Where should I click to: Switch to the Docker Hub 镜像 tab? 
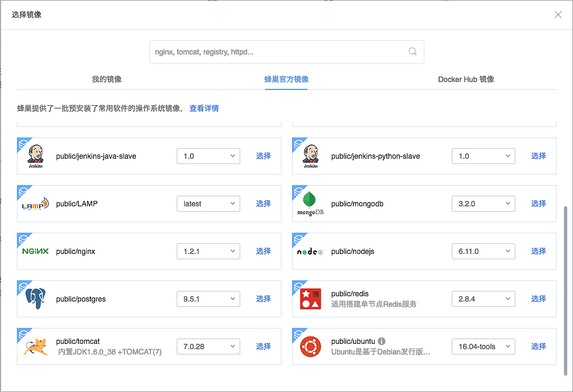coord(466,79)
